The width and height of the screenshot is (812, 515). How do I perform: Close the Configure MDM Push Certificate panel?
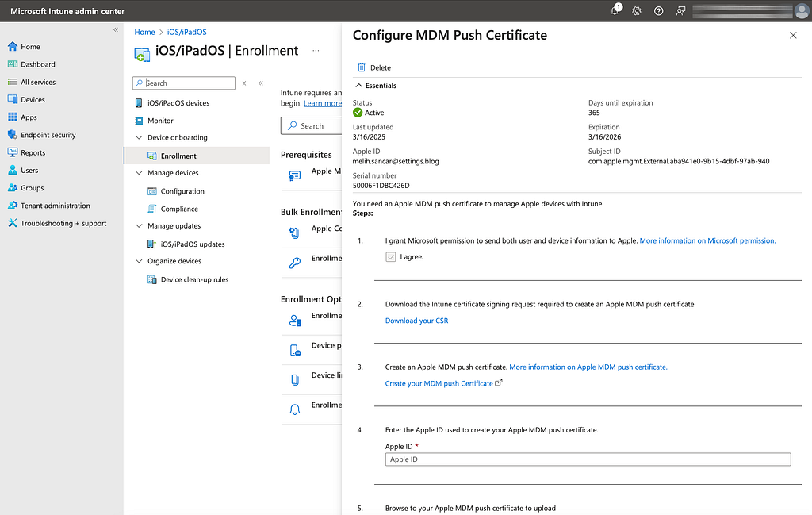793,35
